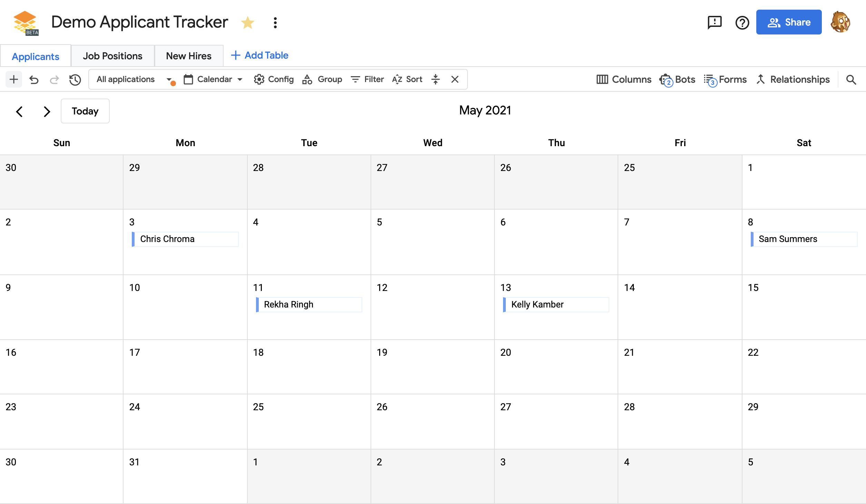Click the date cell for May 6
This screenshot has height=504, width=866.
point(556,242)
